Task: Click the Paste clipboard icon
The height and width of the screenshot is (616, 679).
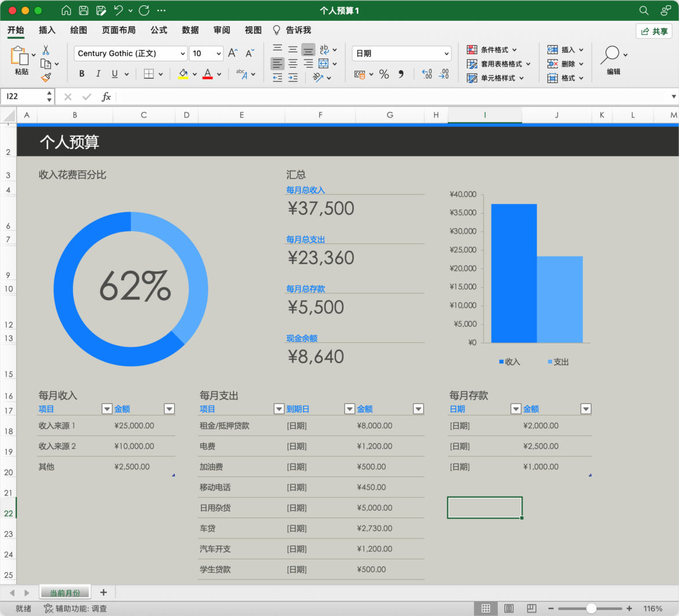Action: click(20, 56)
